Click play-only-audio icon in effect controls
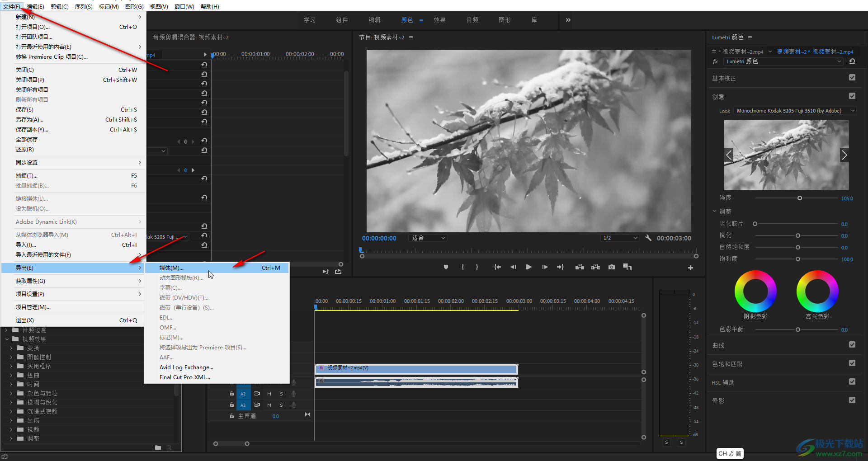Viewport: 868px width, 461px height. pyautogui.click(x=325, y=272)
